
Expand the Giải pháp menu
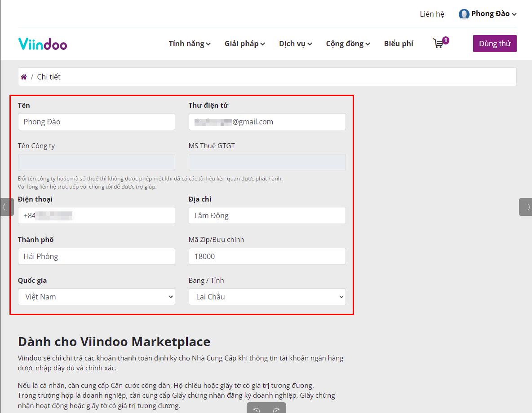coord(244,44)
